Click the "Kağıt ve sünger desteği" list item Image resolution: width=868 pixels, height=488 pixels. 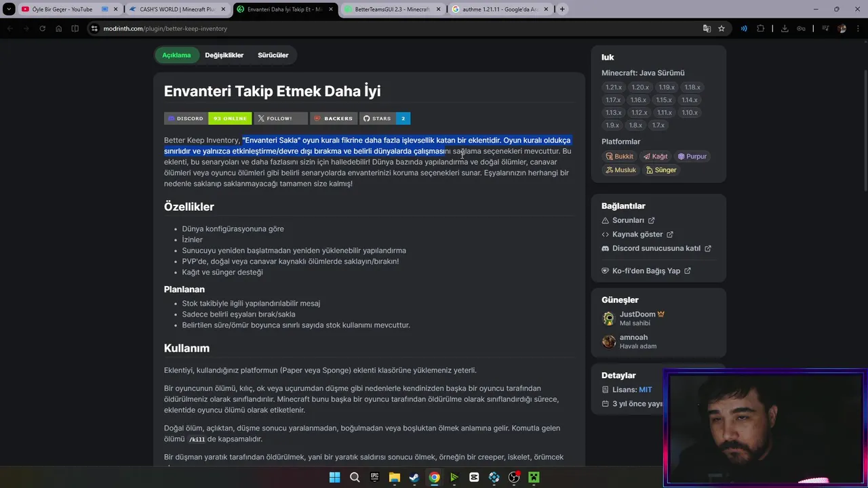(222, 272)
